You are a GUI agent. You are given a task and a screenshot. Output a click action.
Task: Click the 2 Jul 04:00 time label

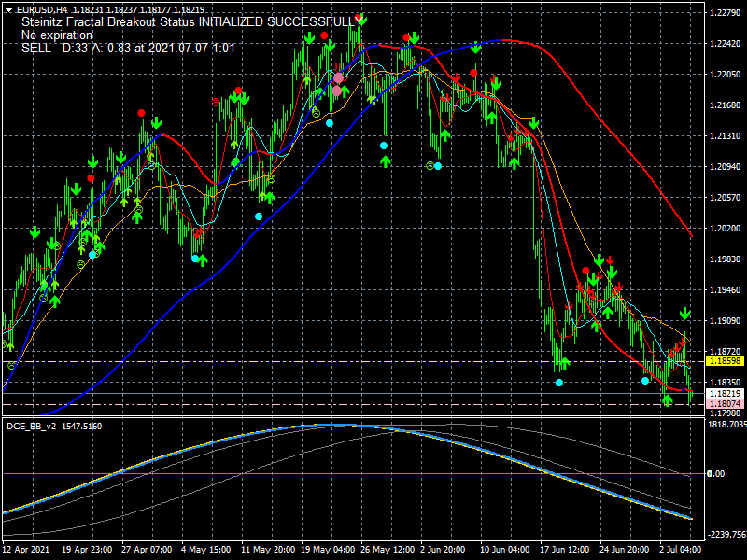coord(681,550)
